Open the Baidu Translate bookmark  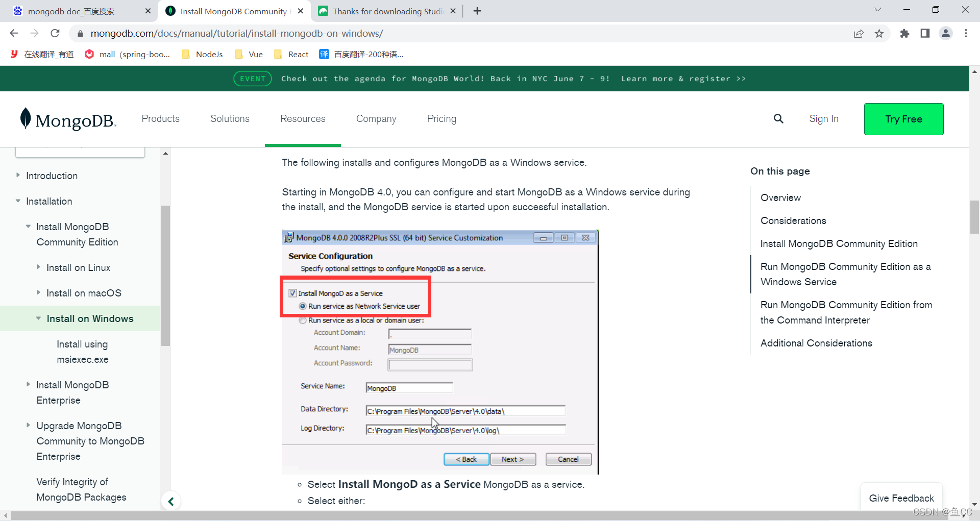coord(361,55)
